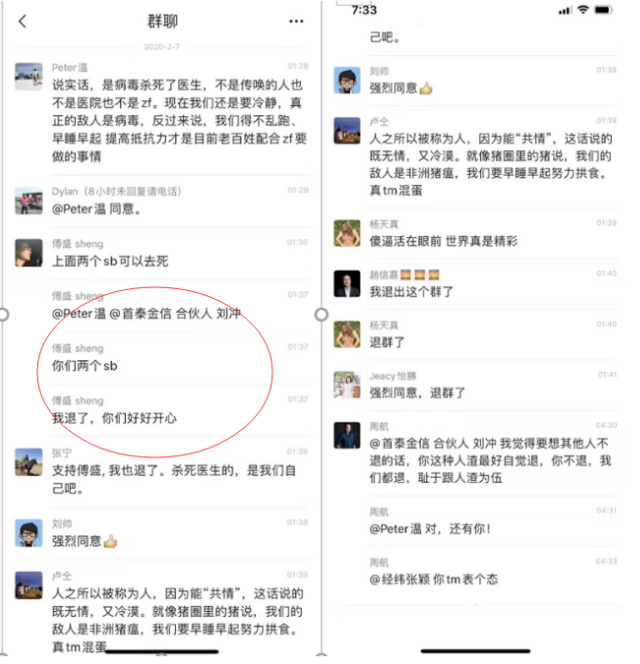Tap 刘帅's cartoon avatar in right panel
640x664 pixels.
tap(347, 80)
